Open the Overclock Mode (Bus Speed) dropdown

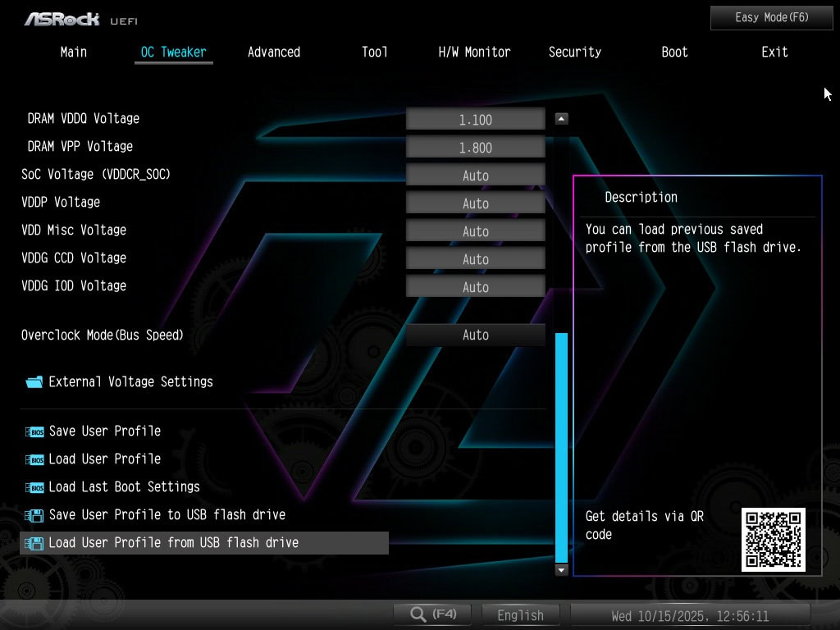[475, 335]
